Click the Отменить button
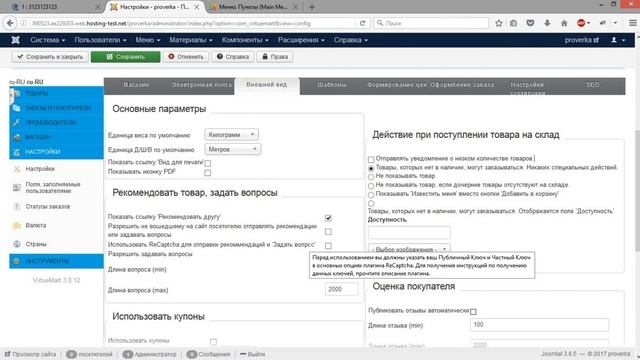 pos(186,57)
